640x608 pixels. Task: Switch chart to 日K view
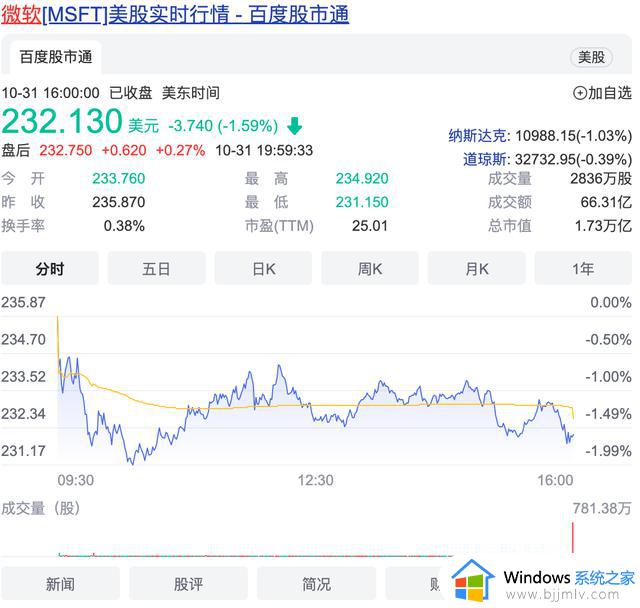tap(263, 269)
